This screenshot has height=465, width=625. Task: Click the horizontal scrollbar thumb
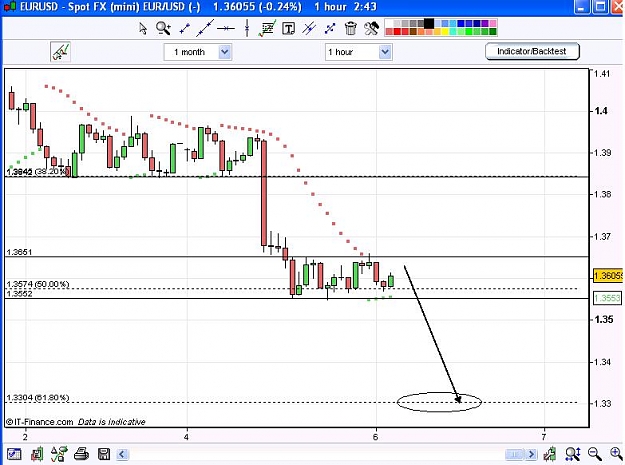pyautogui.click(x=515, y=454)
